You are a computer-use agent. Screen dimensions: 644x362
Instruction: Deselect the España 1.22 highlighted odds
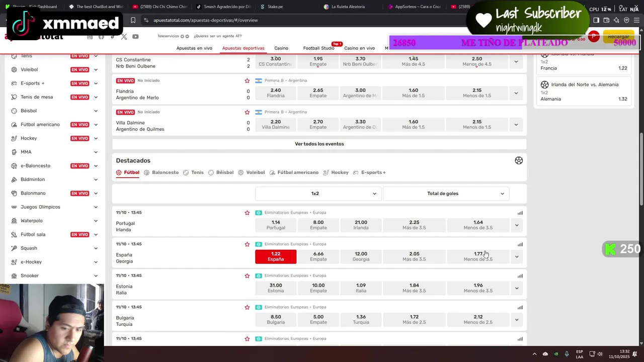click(x=276, y=256)
